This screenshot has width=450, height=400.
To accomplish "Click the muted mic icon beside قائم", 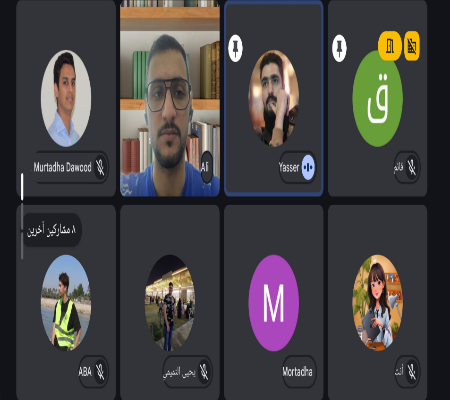I will (412, 167).
